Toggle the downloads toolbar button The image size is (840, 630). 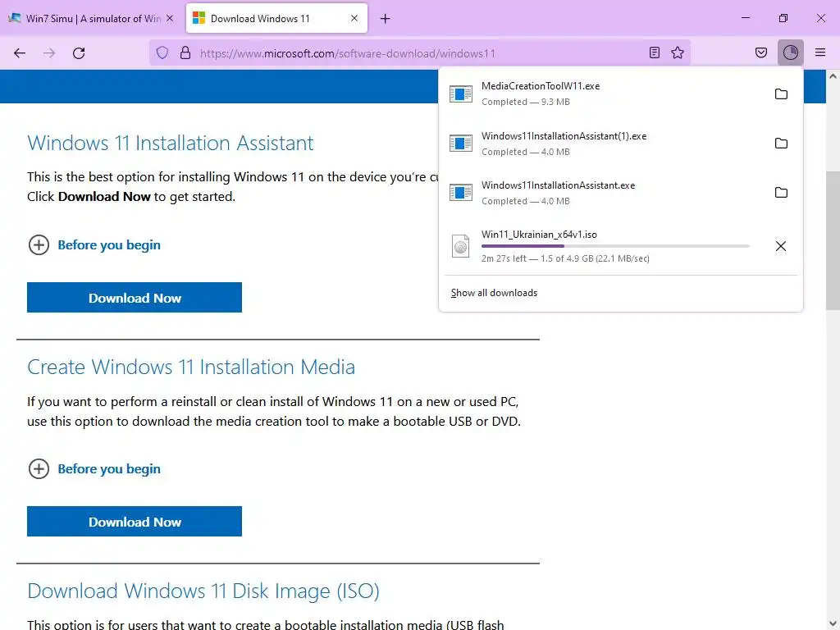click(x=791, y=52)
